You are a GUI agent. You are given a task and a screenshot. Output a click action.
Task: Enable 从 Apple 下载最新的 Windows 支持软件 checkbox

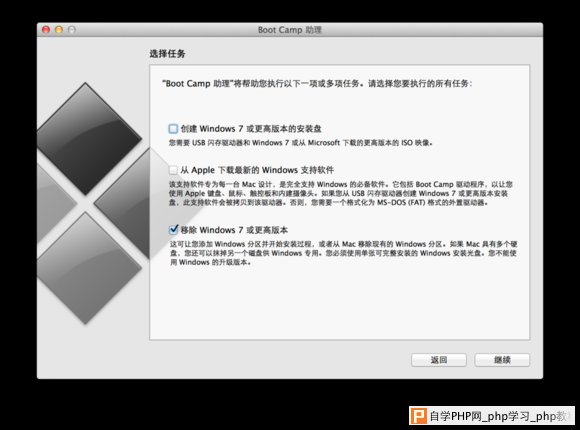[173, 170]
